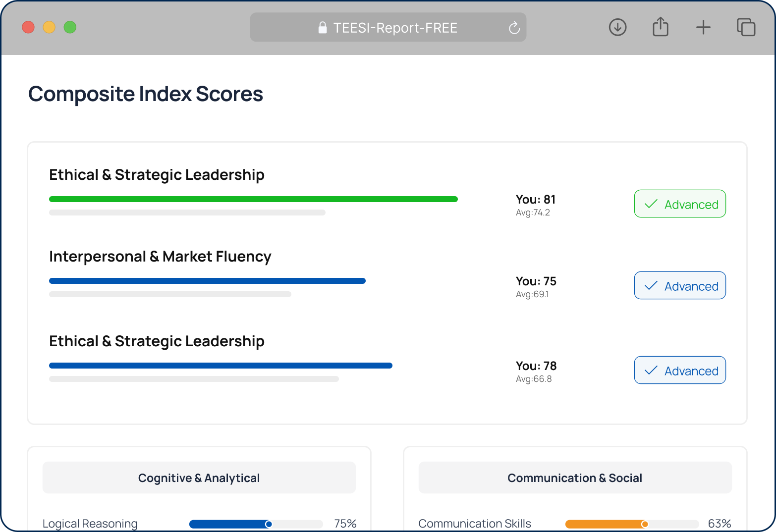Screen dimensions: 776x532
Task: Click the 'You: 81' score text
Action: pos(536,200)
